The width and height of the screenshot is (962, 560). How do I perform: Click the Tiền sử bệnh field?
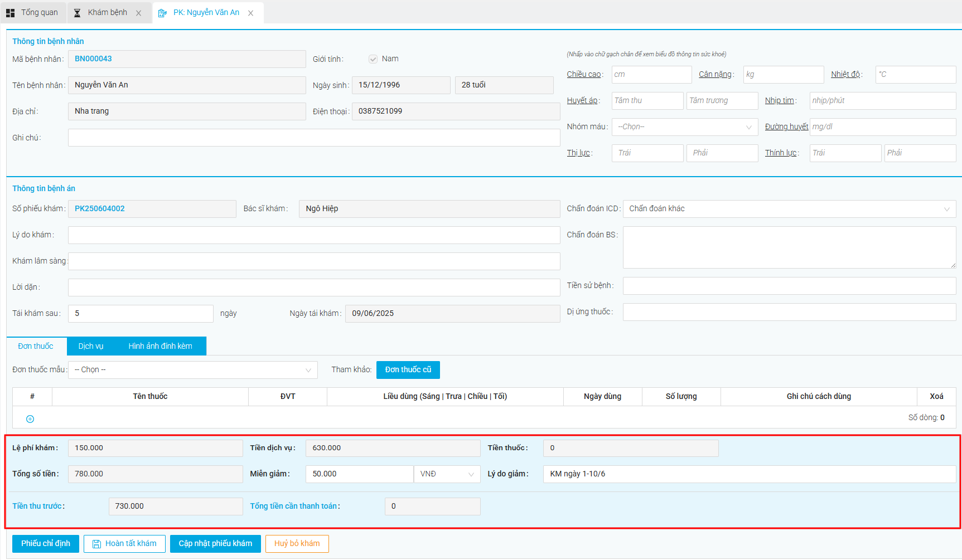coord(789,286)
